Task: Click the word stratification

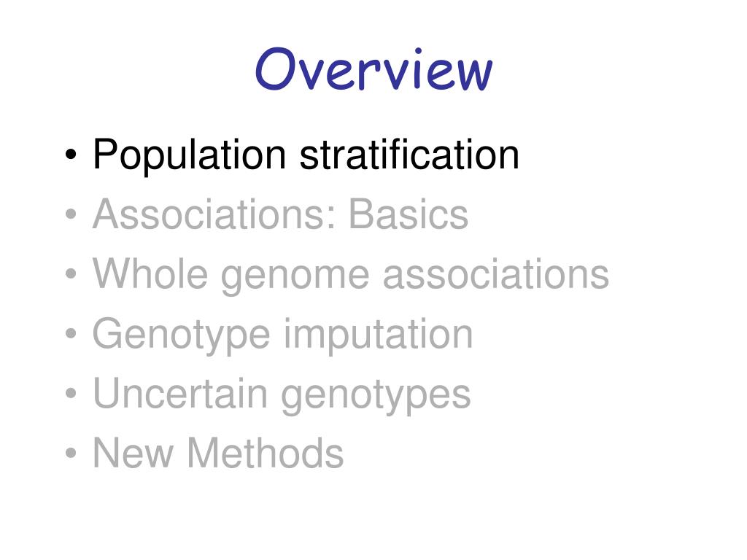Action: pos(409,154)
